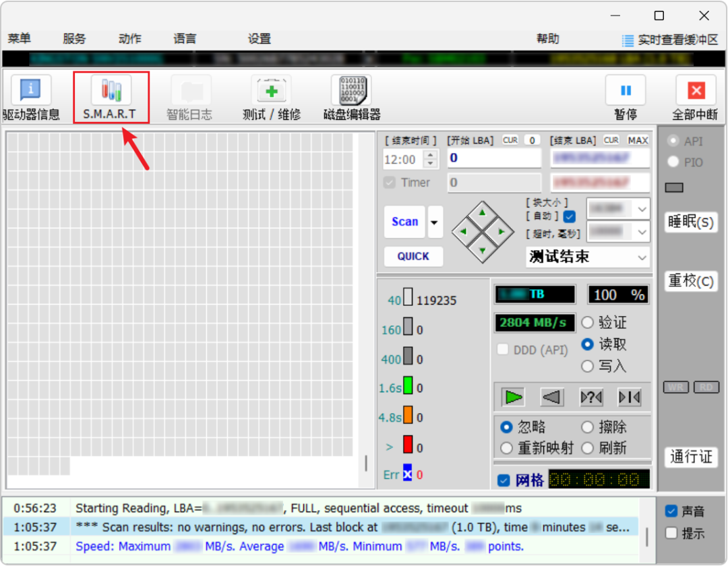The height and width of the screenshot is (566, 728).
Task: Click the green 1.6s block indicator
Action: pos(408,385)
